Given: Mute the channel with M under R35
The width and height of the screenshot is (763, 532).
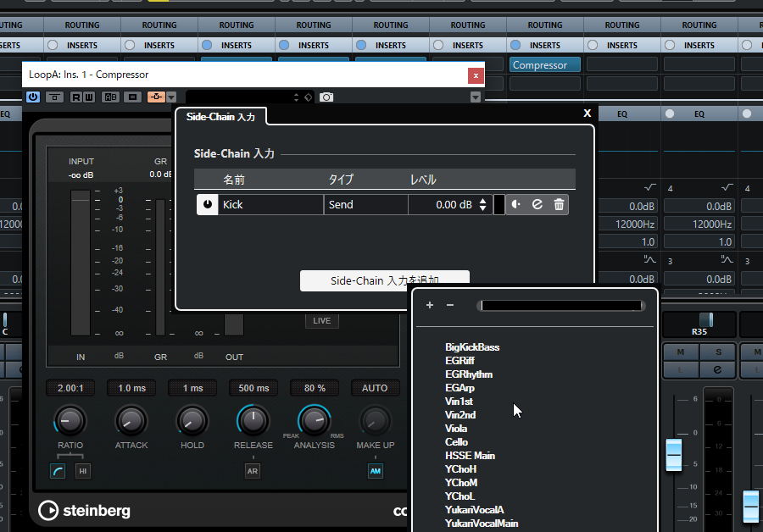Looking at the screenshot, I should tap(680, 352).
